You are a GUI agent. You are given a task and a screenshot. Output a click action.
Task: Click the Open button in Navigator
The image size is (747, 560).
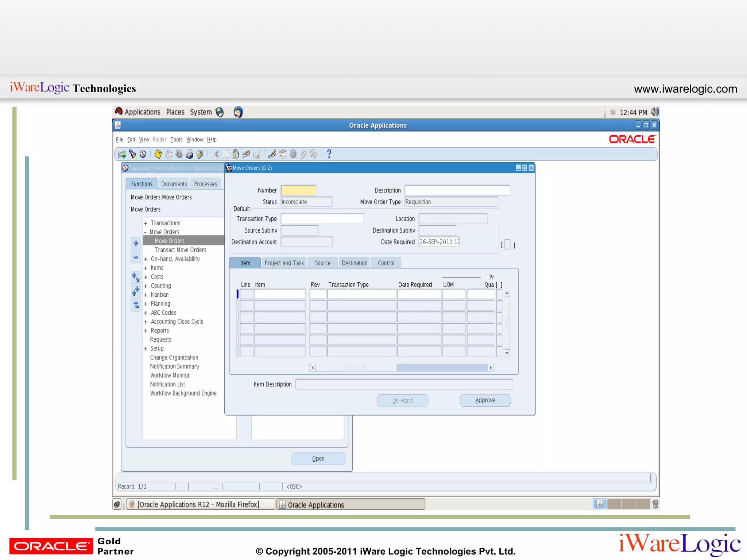pos(318,459)
